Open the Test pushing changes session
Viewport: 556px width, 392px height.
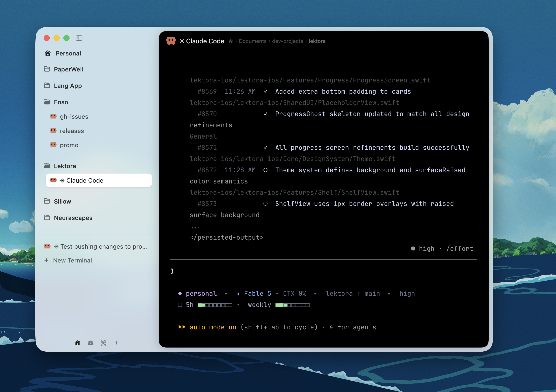click(95, 247)
